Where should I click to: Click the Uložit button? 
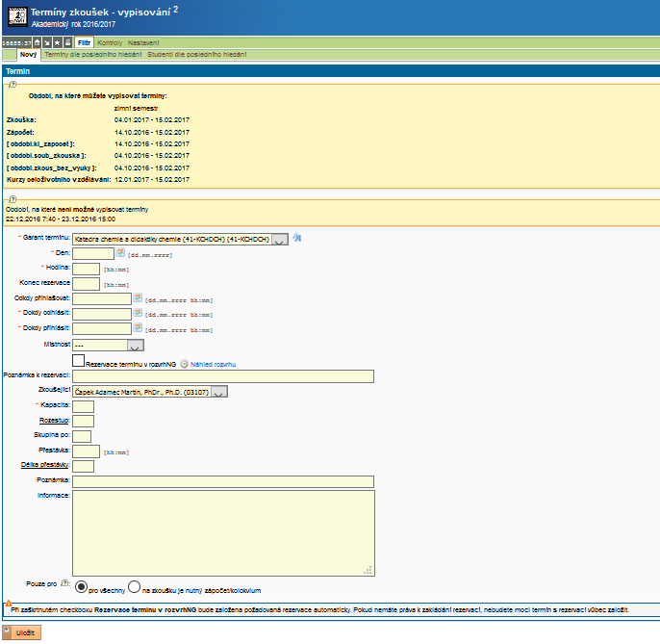tap(22, 632)
